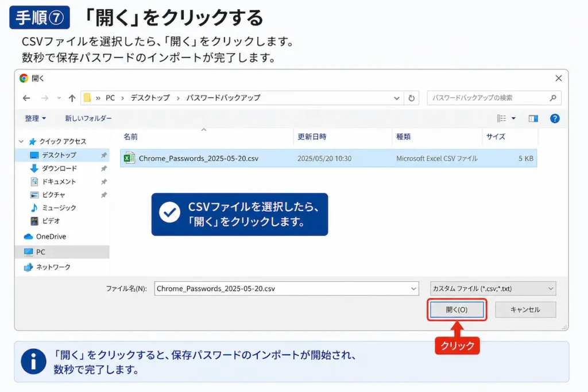
Task: Click the pin icon next to ドキュメント
Action: (104, 182)
